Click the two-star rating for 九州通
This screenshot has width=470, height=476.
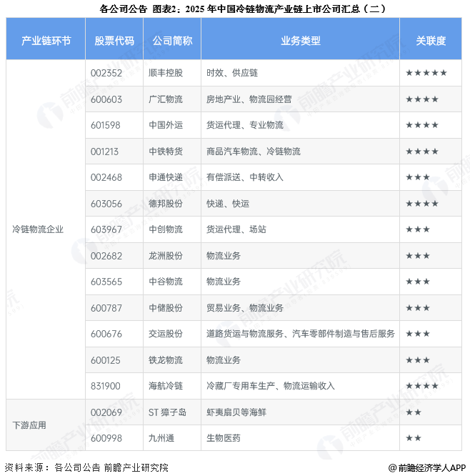414,438
